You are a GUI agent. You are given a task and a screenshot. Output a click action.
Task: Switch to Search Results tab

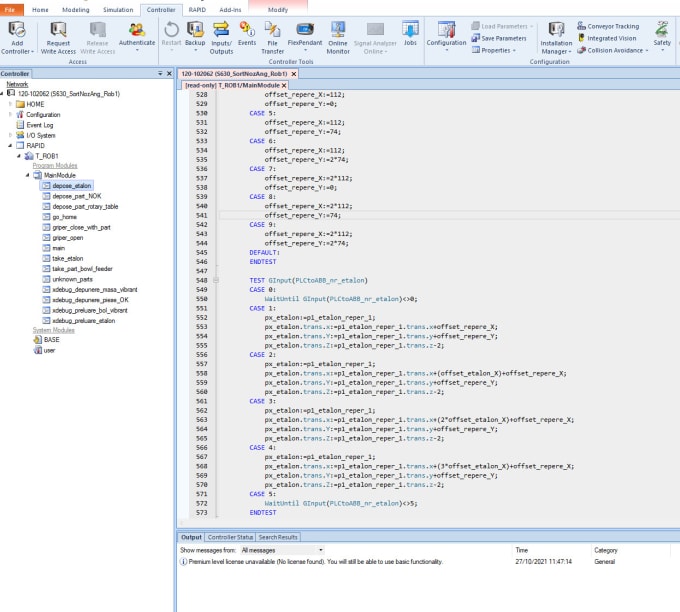(278, 537)
